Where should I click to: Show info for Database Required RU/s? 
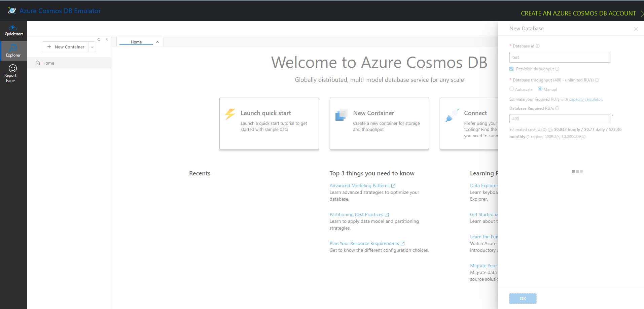557,108
